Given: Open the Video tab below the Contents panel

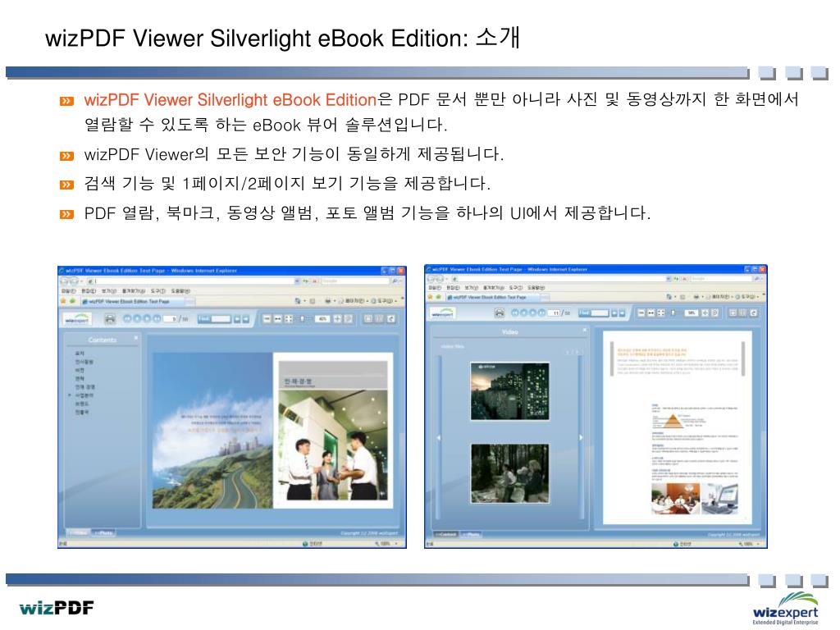Looking at the screenshot, I should pos(79,533).
